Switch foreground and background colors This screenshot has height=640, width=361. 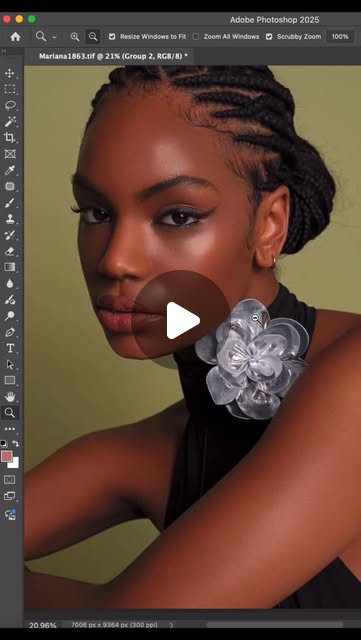pos(16,443)
